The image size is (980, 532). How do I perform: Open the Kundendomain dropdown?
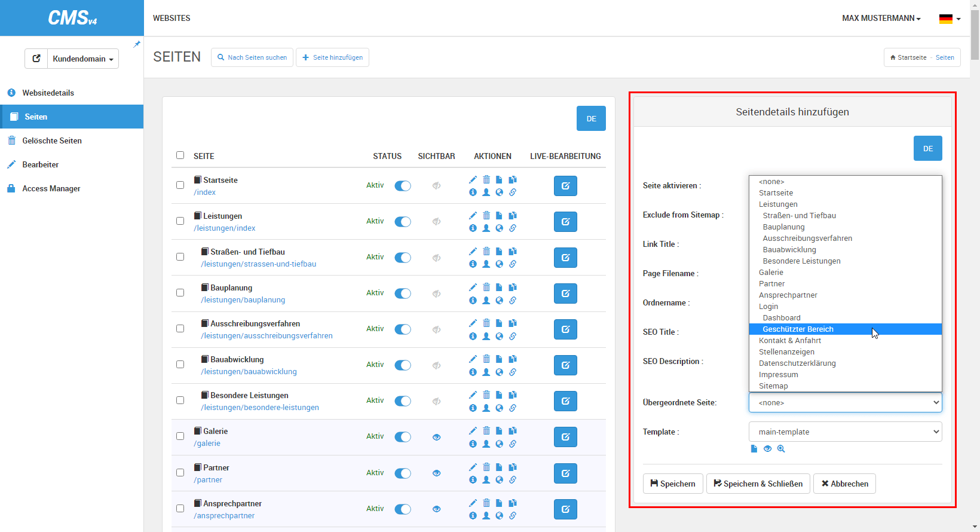(x=83, y=59)
